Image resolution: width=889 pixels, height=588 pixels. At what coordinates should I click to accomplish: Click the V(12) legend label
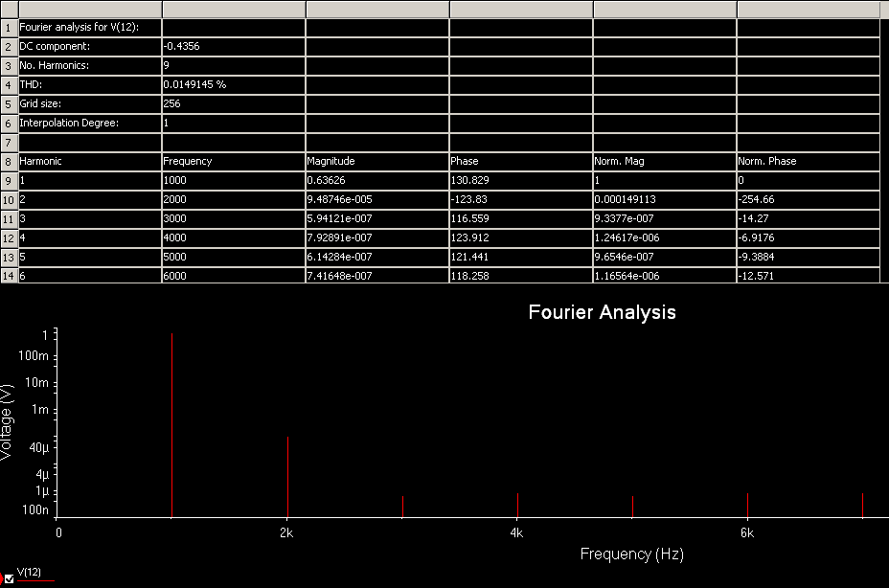click(x=29, y=572)
